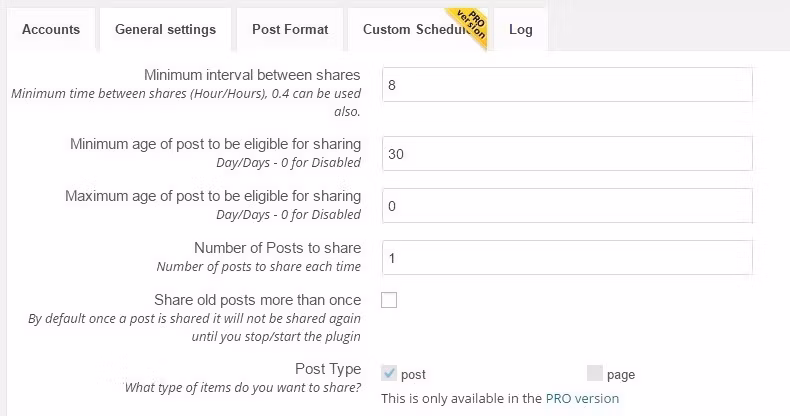The width and height of the screenshot is (790, 416).
Task: Focus the Number of Posts to share field
Action: (567, 258)
